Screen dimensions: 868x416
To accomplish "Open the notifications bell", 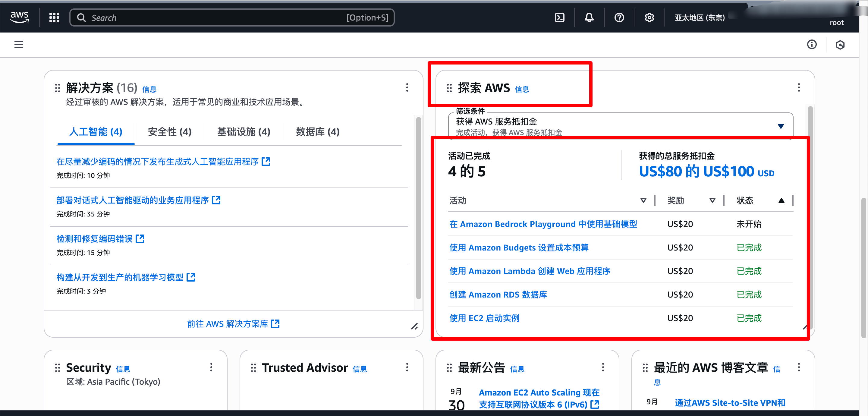I will pos(589,17).
